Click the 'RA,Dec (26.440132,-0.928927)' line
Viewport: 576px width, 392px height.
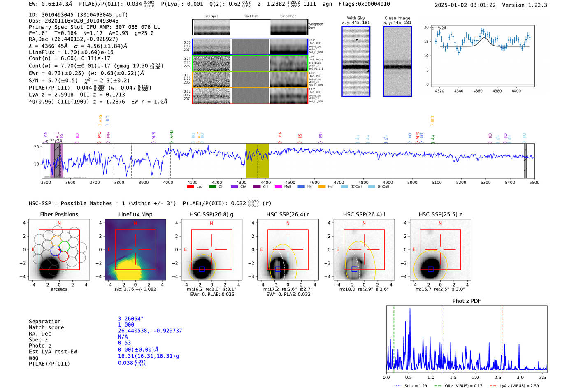[73, 39]
